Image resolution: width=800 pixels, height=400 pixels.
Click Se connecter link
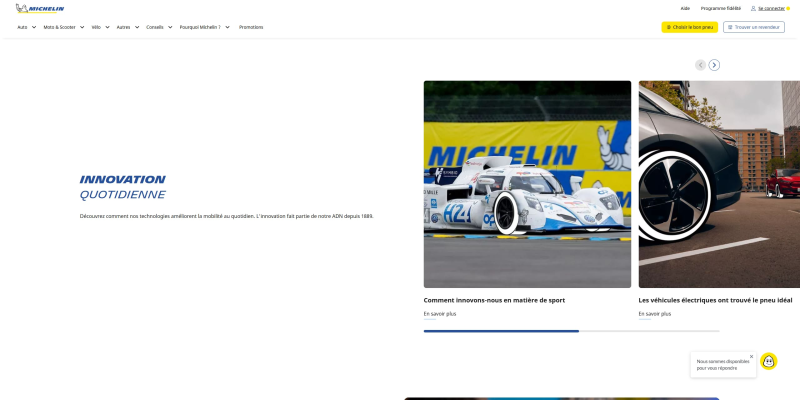[x=771, y=8]
